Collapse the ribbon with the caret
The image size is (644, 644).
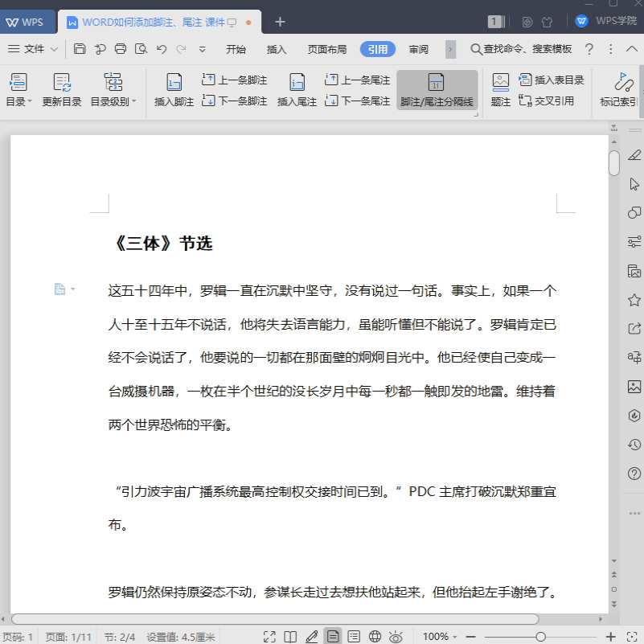point(632,49)
